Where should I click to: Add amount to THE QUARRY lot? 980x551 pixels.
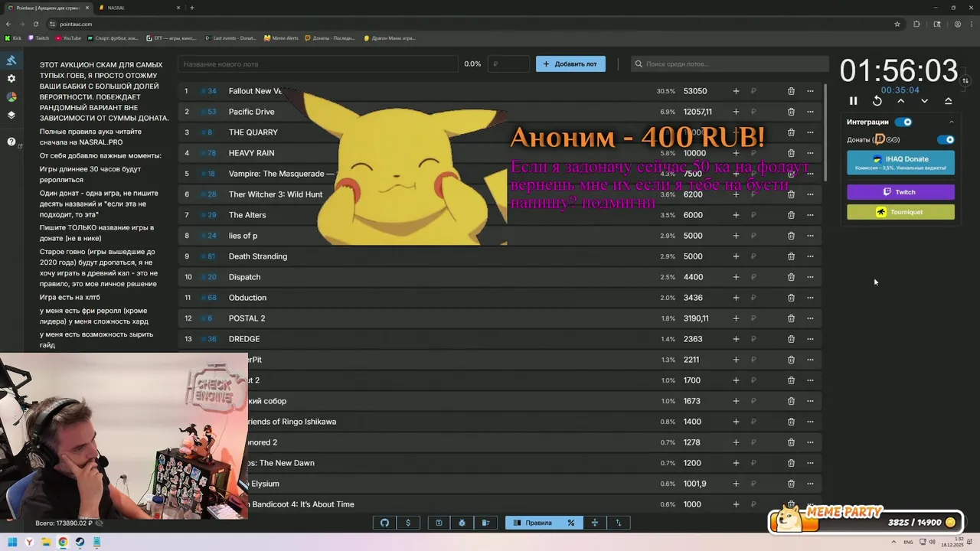coord(736,132)
